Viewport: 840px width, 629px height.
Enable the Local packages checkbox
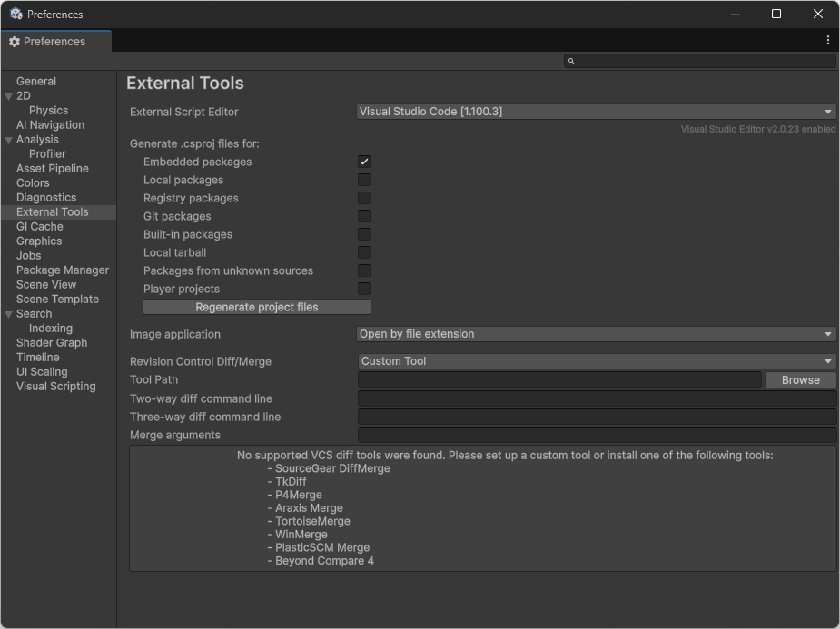pyautogui.click(x=364, y=180)
